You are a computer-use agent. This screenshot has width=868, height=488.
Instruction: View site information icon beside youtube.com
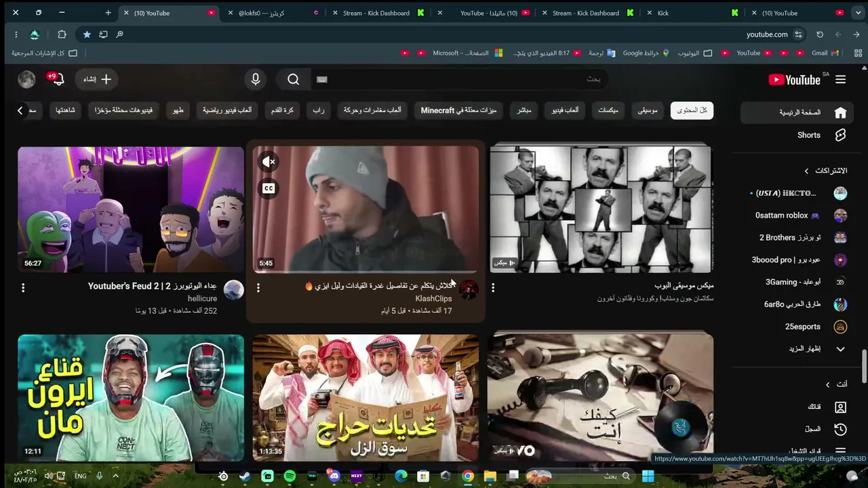click(x=799, y=35)
